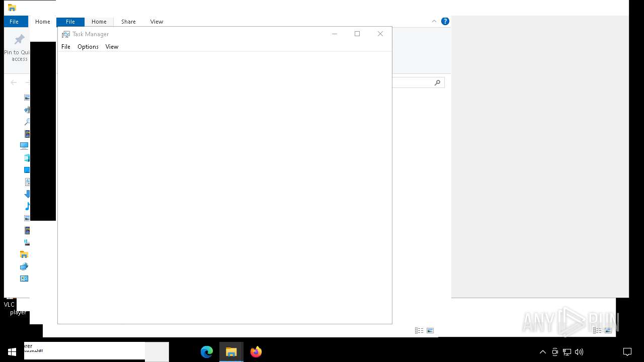Open the Task Manager File menu
This screenshot has width=644, height=362.
tap(66, 47)
